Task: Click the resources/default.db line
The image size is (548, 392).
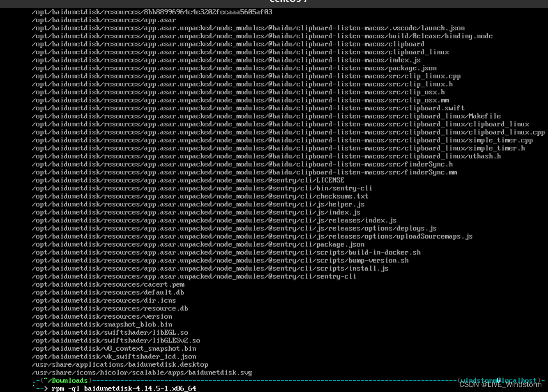Action: [x=108, y=292]
